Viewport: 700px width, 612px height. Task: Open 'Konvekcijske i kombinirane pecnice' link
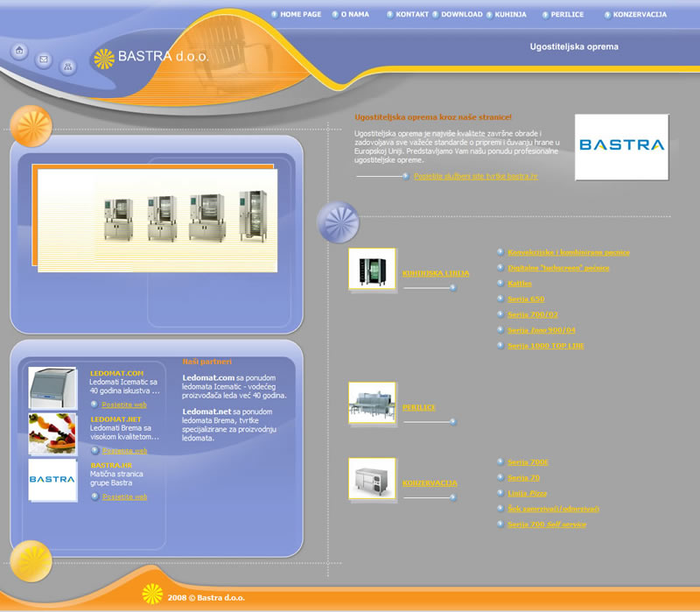tap(568, 252)
